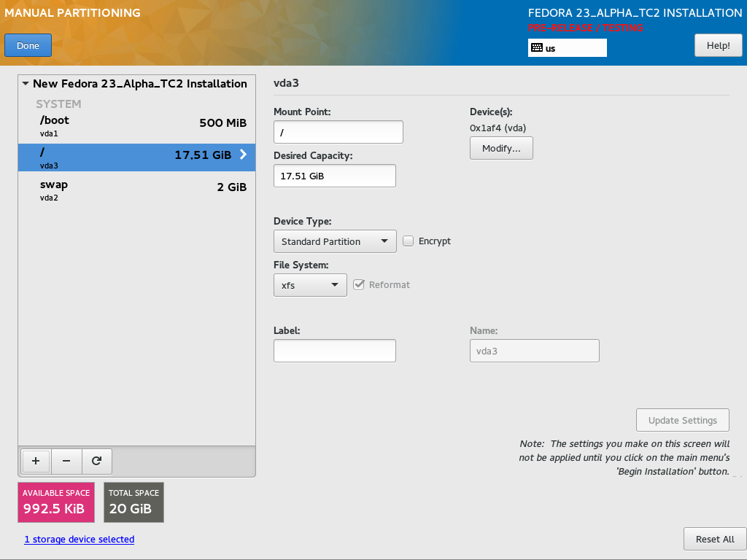Click the Done button
Screen dimensions: 747x560
tap(28, 45)
